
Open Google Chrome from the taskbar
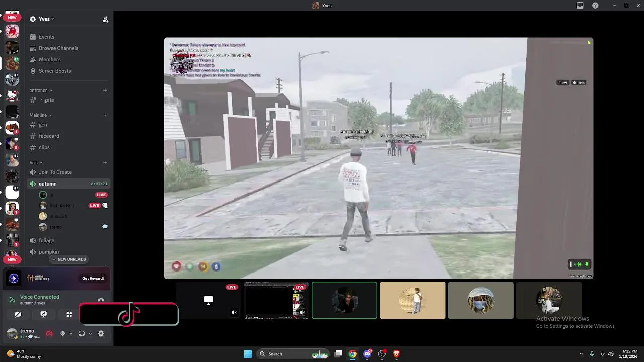tap(353, 354)
